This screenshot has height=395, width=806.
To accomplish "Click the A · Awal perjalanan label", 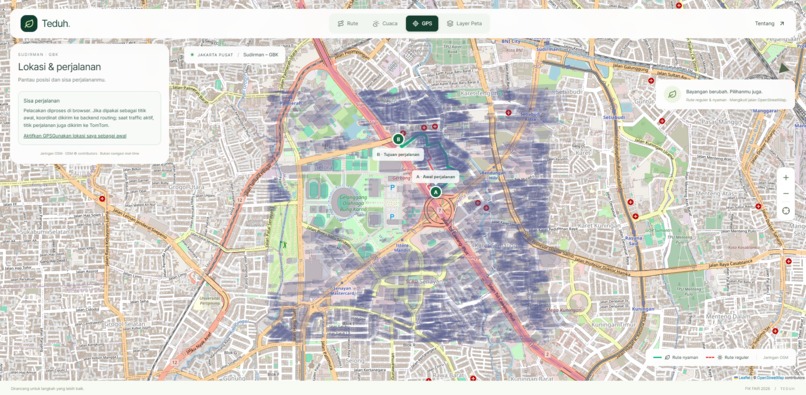I will click(435, 176).
